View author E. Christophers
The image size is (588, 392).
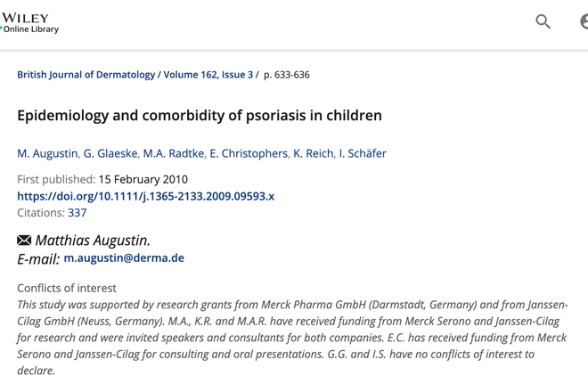pos(249,153)
